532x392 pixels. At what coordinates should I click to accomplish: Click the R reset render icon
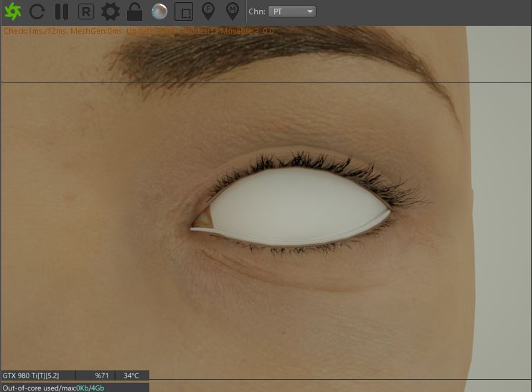point(86,11)
